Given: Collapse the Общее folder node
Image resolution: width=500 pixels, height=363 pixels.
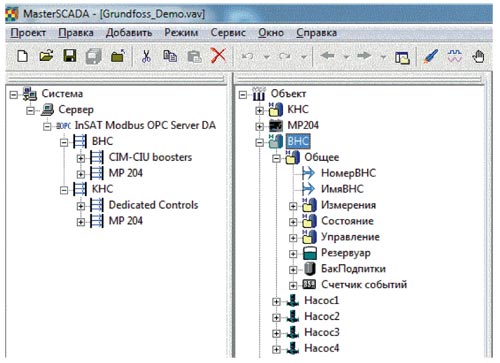Looking at the screenshot, I should point(276,158).
